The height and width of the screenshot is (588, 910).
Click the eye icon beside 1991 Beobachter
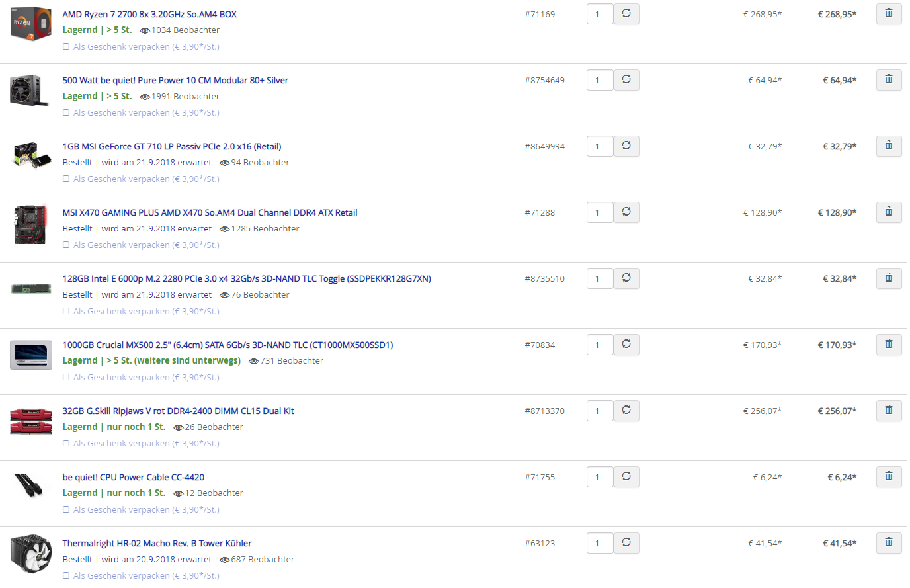click(x=145, y=97)
